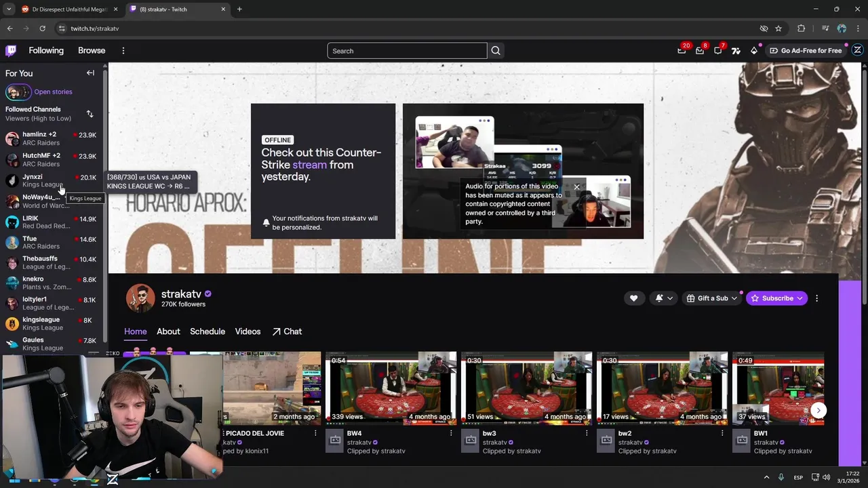Show hidden system tray icons
Image resolution: width=868 pixels, height=488 pixels.
(x=766, y=477)
